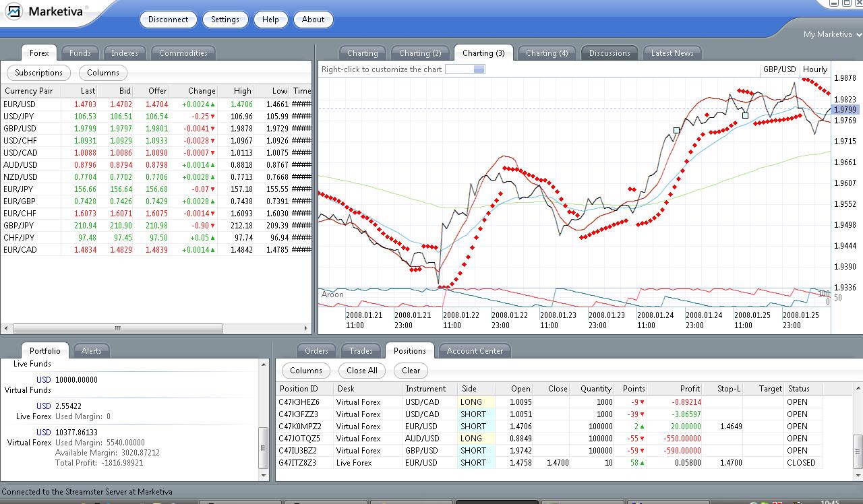Switch to the Charting (4) tab
Viewport: 863px width, 504px height.
tap(547, 53)
